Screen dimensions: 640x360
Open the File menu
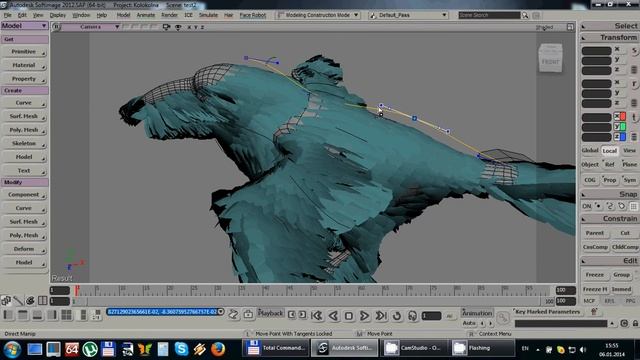click(x=7, y=15)
